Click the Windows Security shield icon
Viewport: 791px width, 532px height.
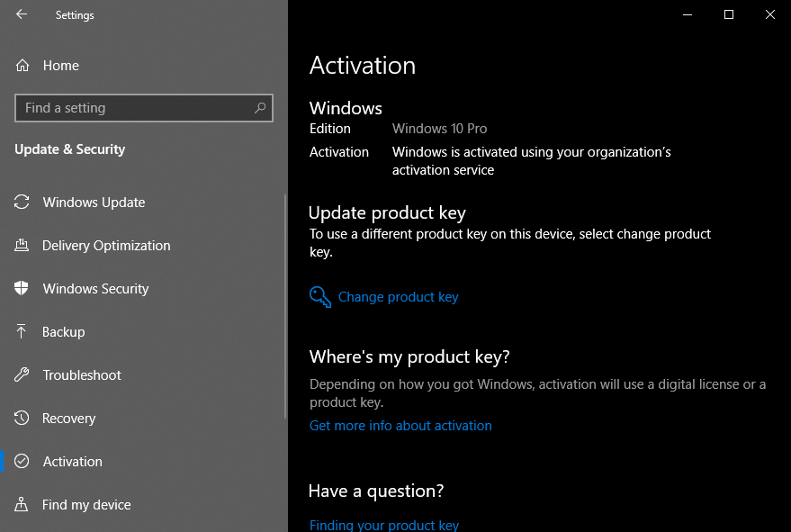pos(22,288)
